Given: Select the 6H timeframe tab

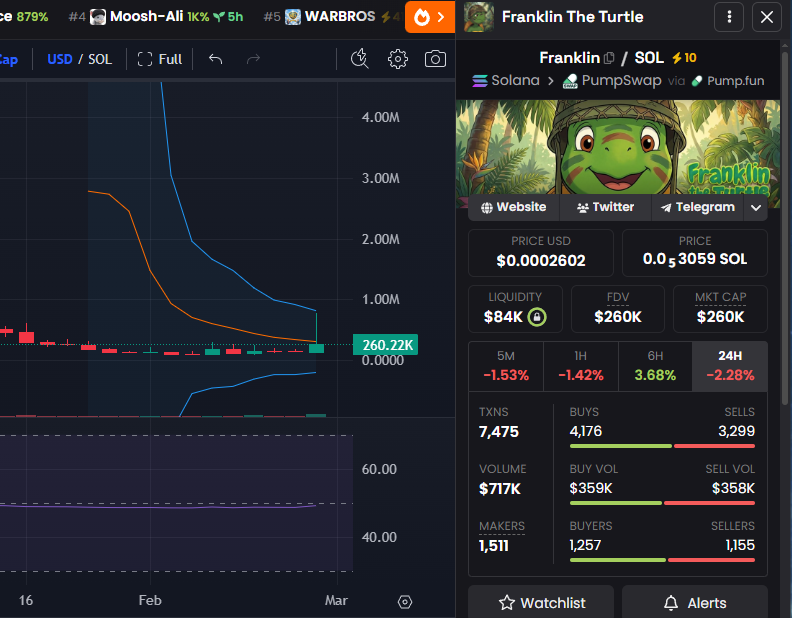Looking at the screenshot, I should (x=655, y=366).
